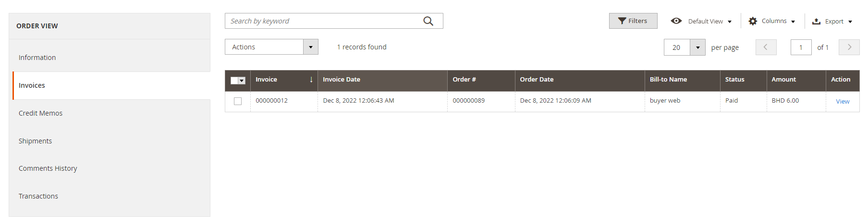The width and height of the screenshot is (868, 224).
Task: Expand the multi-select options arrow in header
Action: click(242, 81)
